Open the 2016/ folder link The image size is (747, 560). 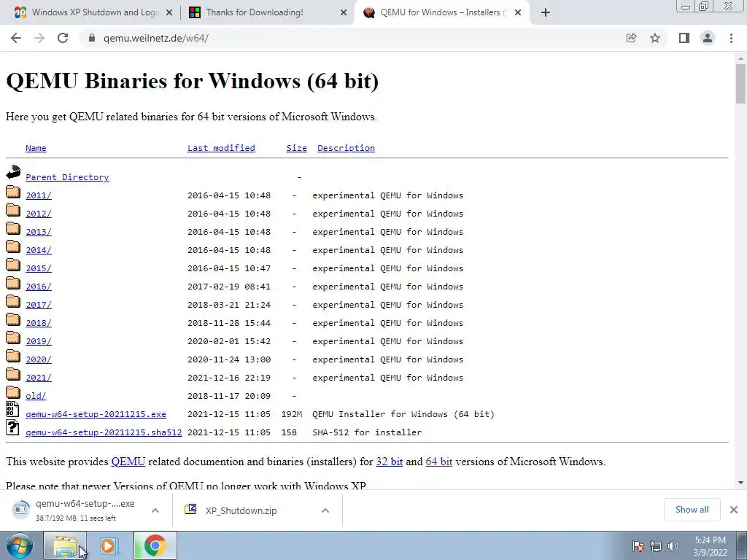pyautogui.click(x=39, y=287)
